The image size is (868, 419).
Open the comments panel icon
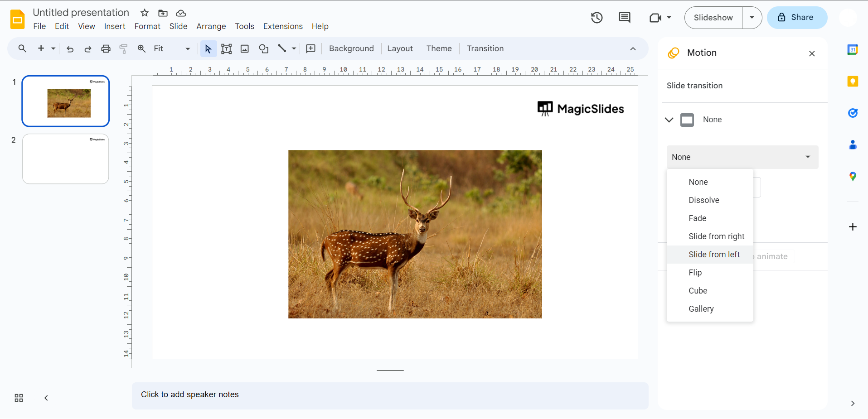tap(624, 18)
